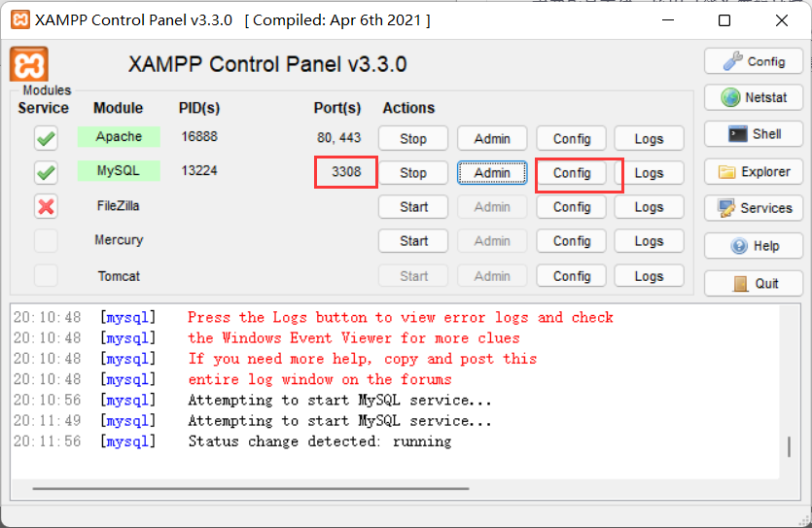Select MySQL PID 13224

click(x=199, y=171)
